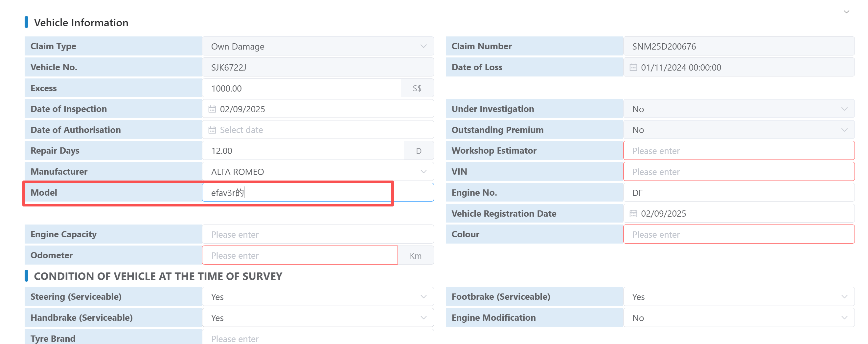Click calendar icon in Date of Inspection
The width and height of the screenshot is (868, 344).
(x=212, y=109)
